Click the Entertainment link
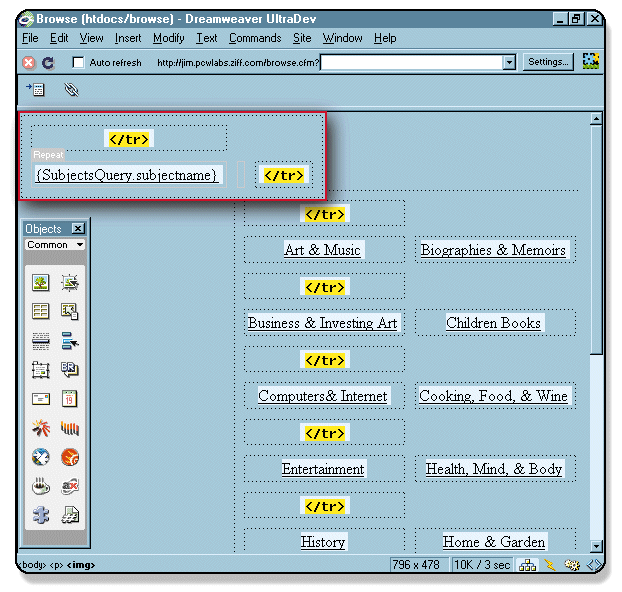Viewport: 622px width, 592px height. click(323, 469)
